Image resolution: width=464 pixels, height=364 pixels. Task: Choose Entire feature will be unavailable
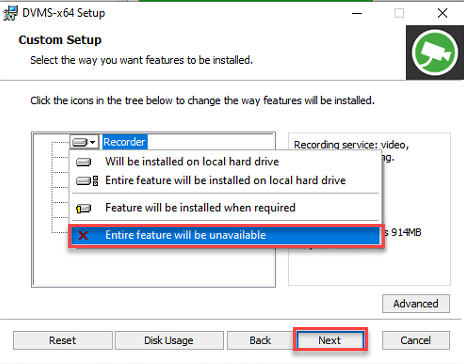[226, 235]
